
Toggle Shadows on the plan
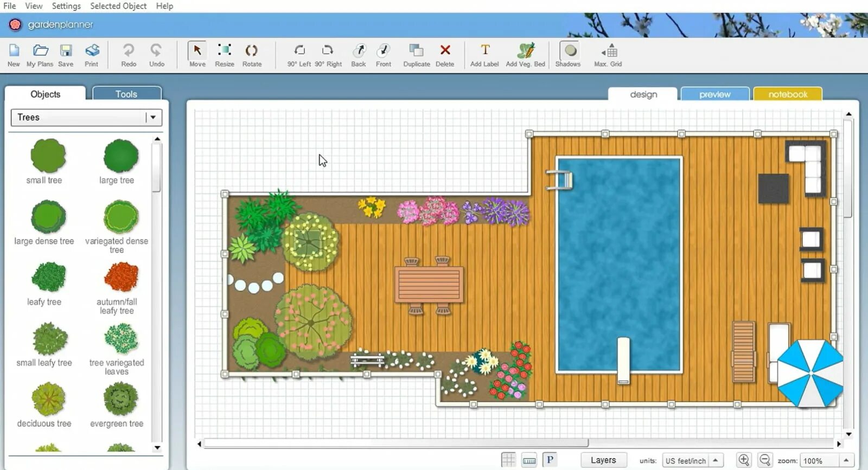[570, 50]
